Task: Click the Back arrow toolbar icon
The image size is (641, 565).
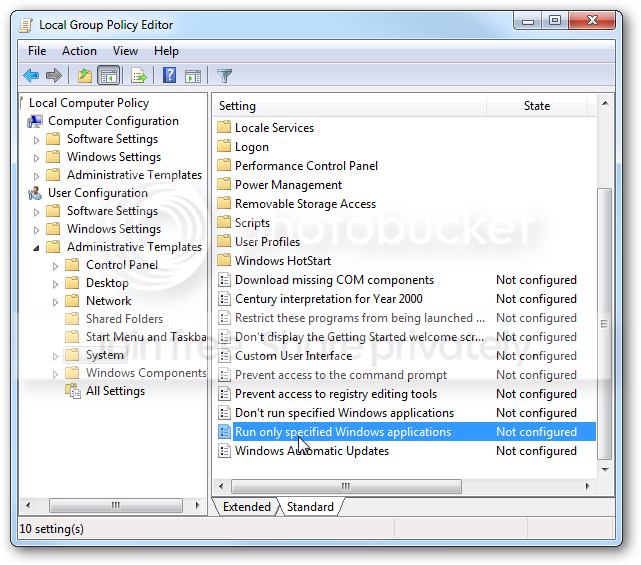Action: click(x=31, y=76)
